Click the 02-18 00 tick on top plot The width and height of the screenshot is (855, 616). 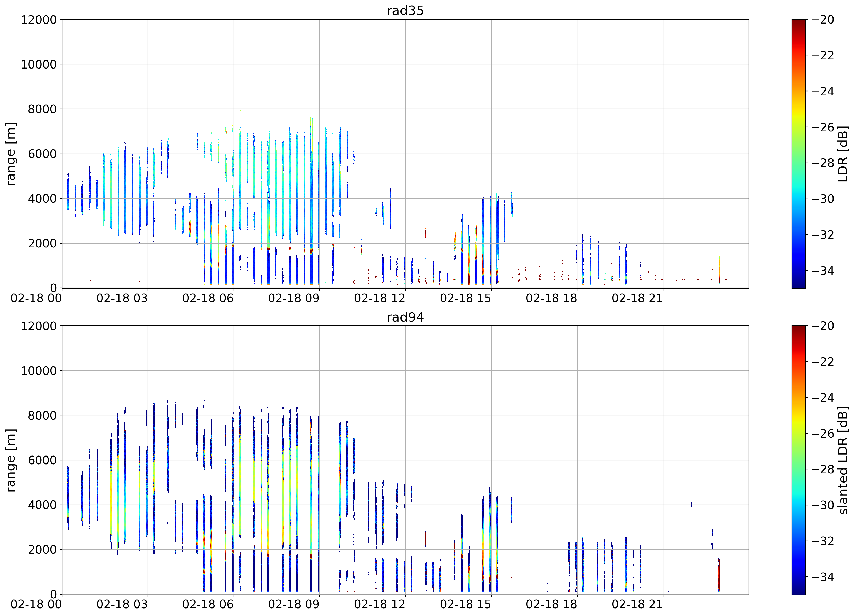pyautogui.click(x=36, y=298)
